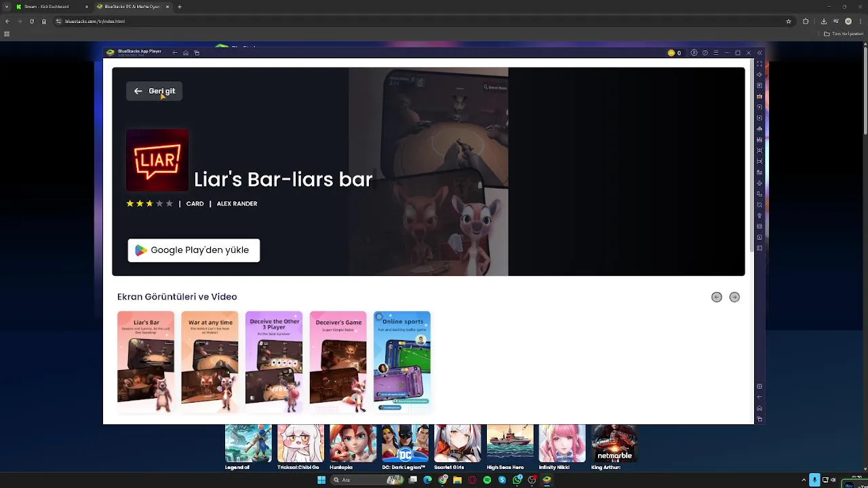Open the CARD category link
This screenshot has width=868, height=488.
(195, 203)
